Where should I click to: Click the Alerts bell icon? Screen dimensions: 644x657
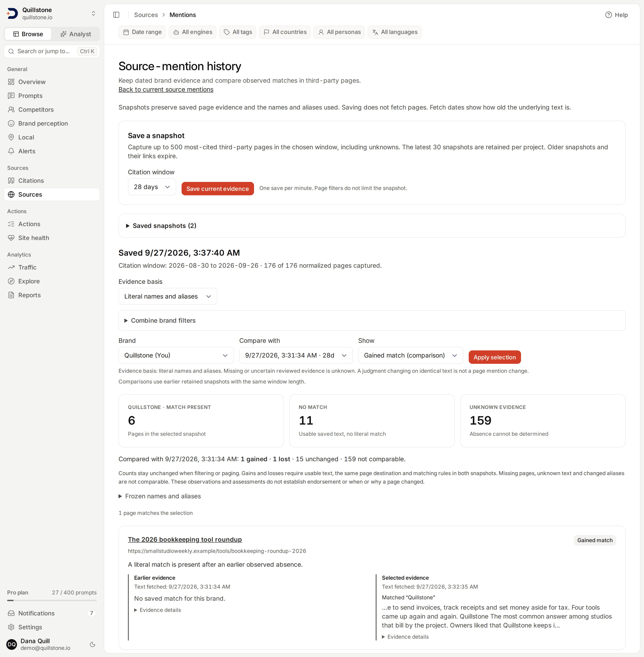(11, 151)
